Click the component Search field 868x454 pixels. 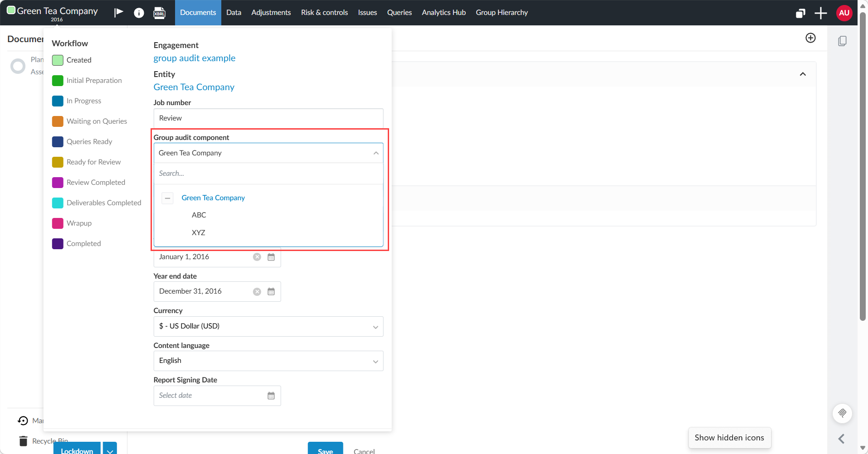[268, 174]
